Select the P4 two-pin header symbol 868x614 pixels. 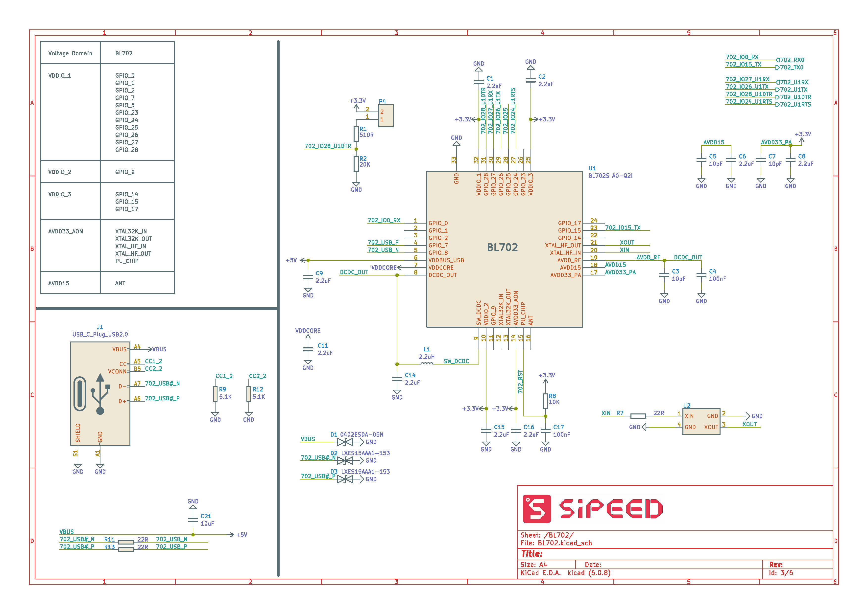pos(386,116)
